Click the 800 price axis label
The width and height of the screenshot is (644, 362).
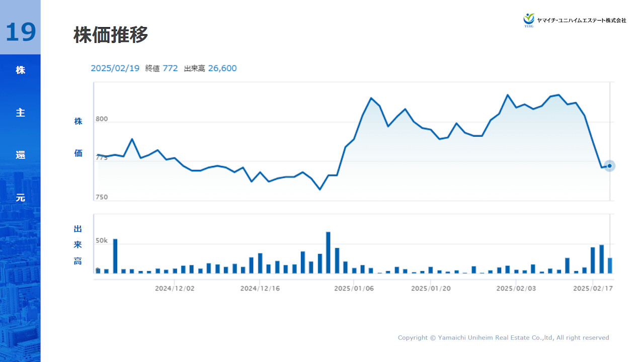[102, 119]
